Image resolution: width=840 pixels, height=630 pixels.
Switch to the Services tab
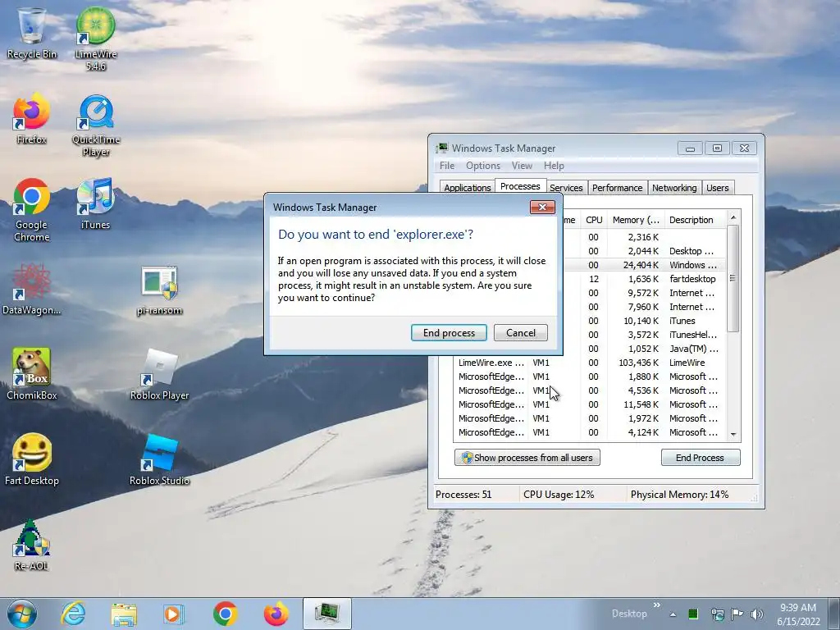pos(566,188)
